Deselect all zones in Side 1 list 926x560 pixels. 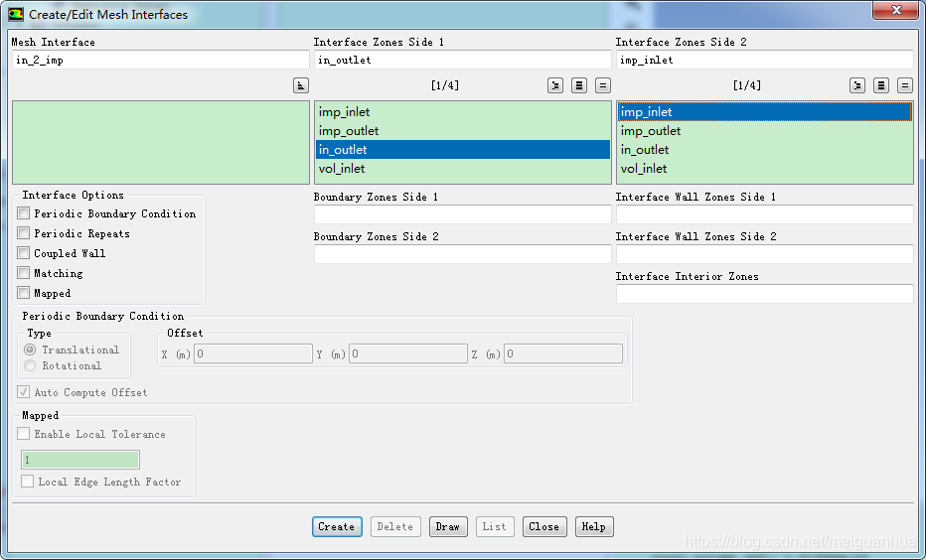(603, 85)
